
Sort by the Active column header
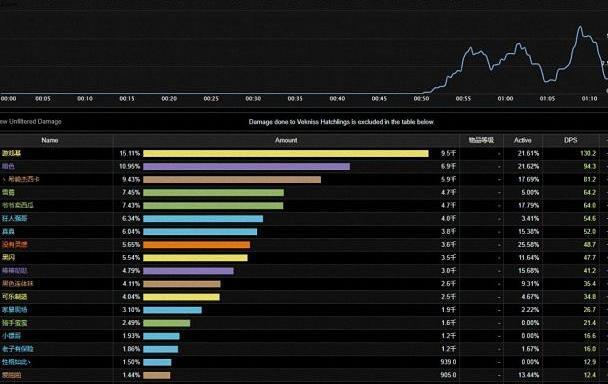[x=523, y=140]
